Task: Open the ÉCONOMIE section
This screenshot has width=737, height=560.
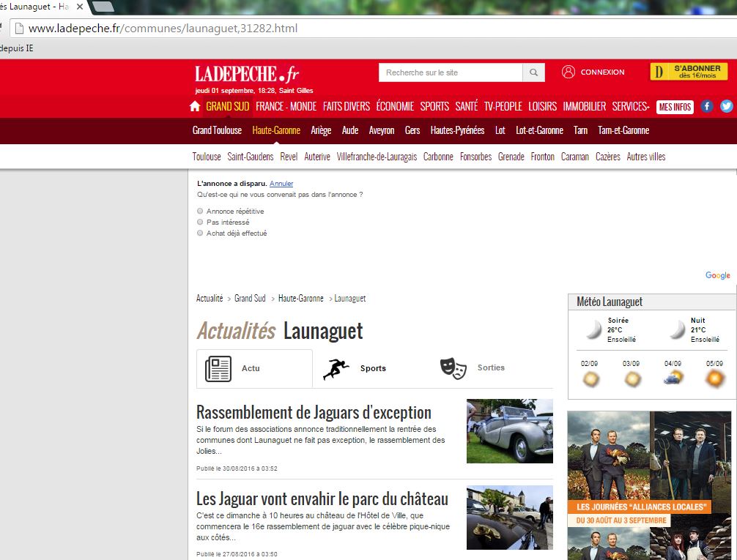Action: coord(395,107)
